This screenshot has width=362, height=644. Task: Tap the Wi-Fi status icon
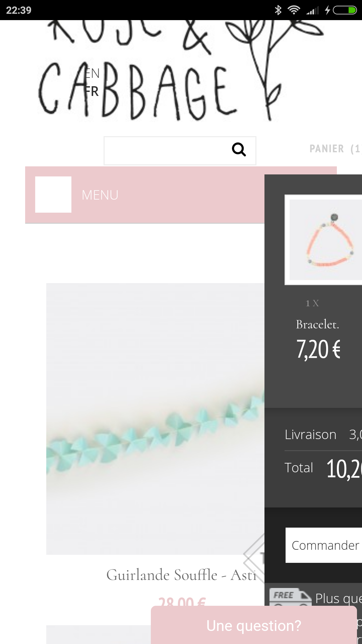tap(294, 10)
